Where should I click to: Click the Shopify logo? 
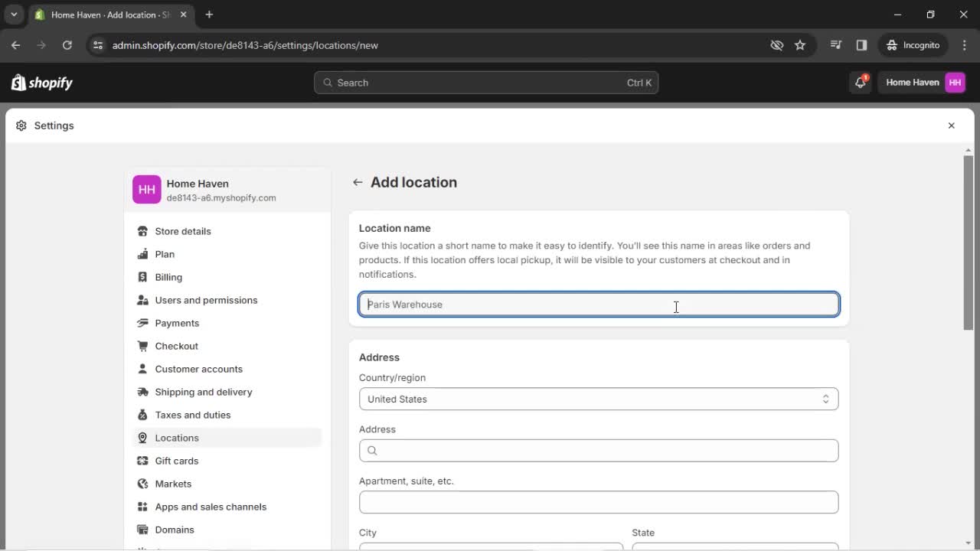[x=42, y=83]
